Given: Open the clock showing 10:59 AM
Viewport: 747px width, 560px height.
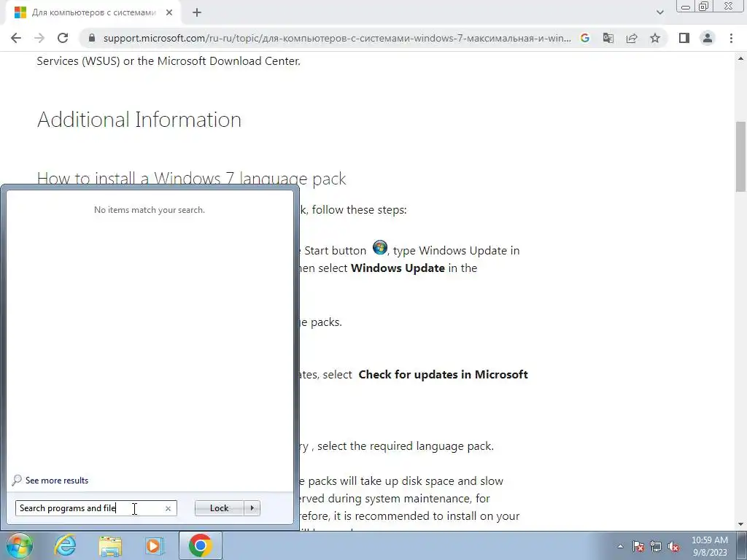Looking at the screenshot, I should (709, 546).
